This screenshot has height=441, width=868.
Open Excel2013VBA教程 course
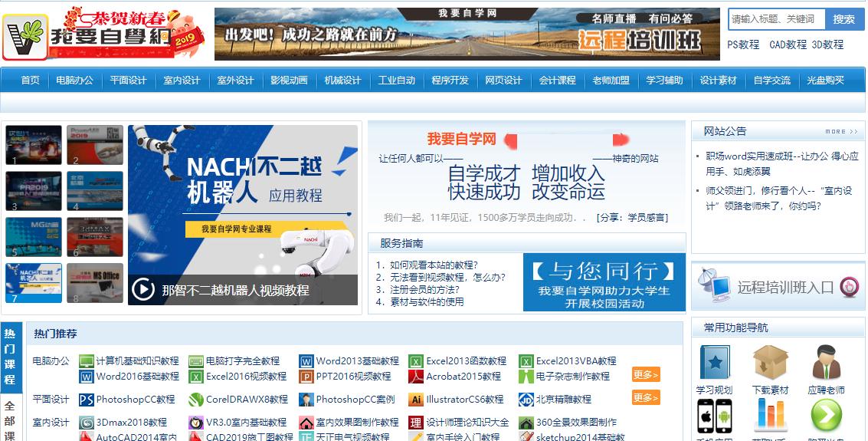click(x=575, y=361)
